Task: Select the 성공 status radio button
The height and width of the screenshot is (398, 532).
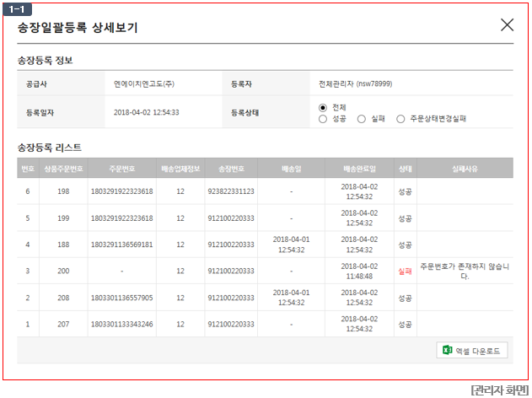Action: [323, 119]
